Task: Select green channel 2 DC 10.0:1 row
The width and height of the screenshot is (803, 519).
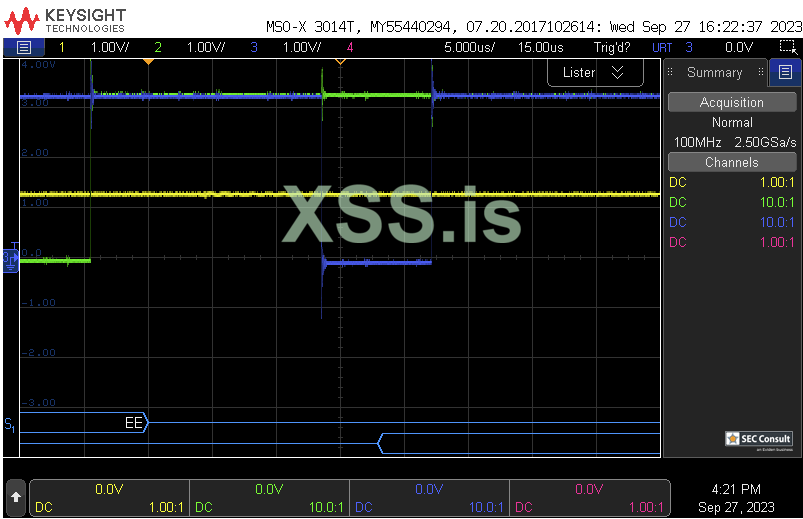Action: pyautogui.click(x=732, y=202)
